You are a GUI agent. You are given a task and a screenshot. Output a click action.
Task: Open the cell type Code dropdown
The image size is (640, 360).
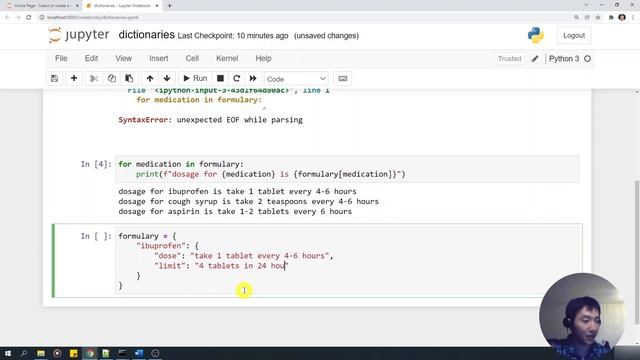[x=296, y=79]
